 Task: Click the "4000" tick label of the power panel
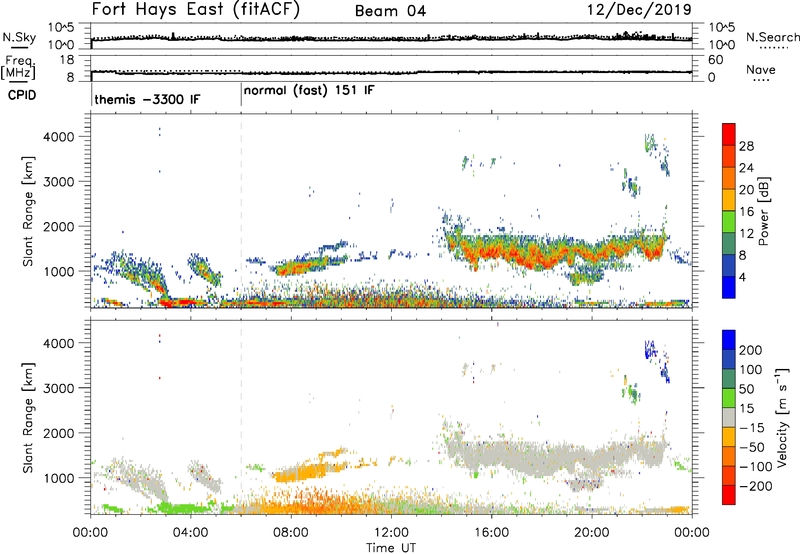point(58,137)
